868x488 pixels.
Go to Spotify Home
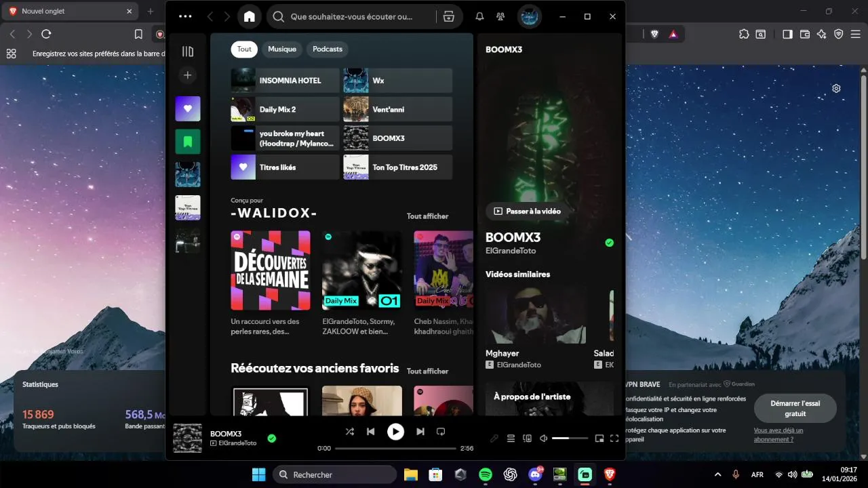click(250, 17)
